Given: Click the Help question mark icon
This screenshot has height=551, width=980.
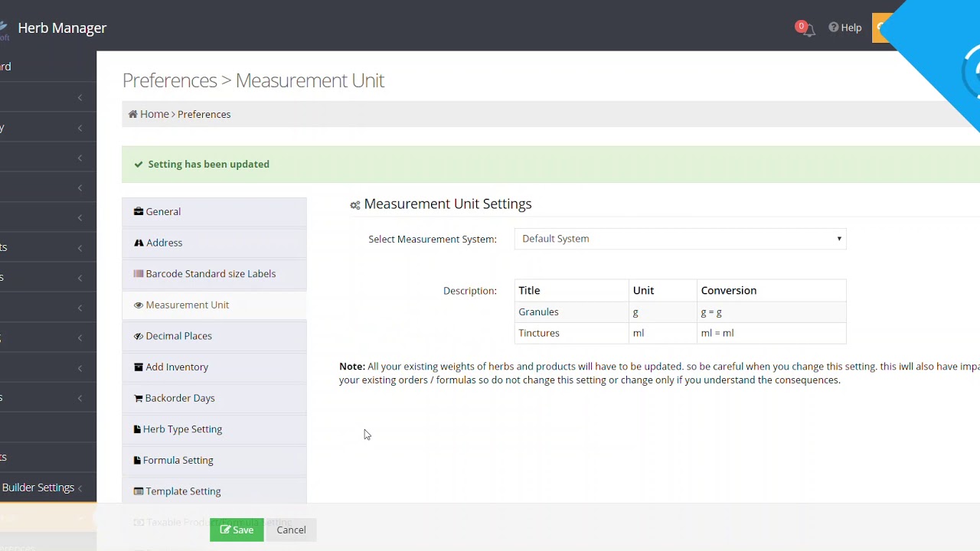Looking at the screenshot, I should coord(834,28).
